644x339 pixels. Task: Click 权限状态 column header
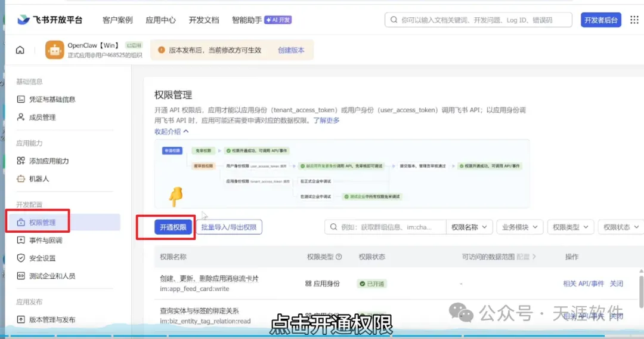click(371, 257)
